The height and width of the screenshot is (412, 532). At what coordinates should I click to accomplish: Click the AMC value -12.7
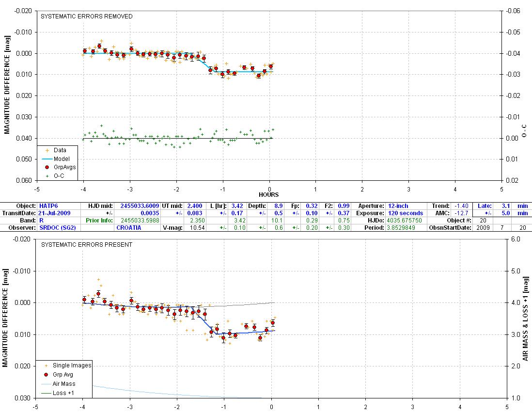coord(462,213)
